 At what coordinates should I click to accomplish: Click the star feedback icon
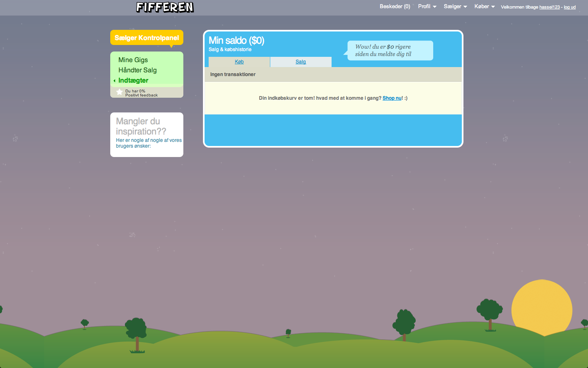[119, 92]
